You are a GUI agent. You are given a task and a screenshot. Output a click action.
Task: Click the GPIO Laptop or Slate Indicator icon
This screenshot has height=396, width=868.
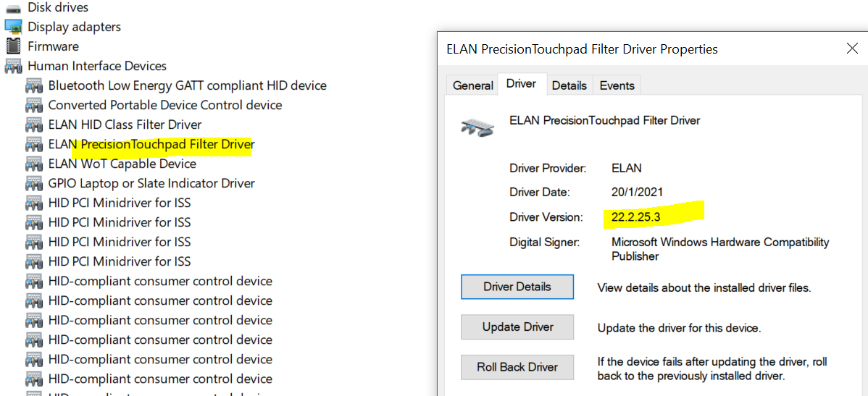pos(34,183)
